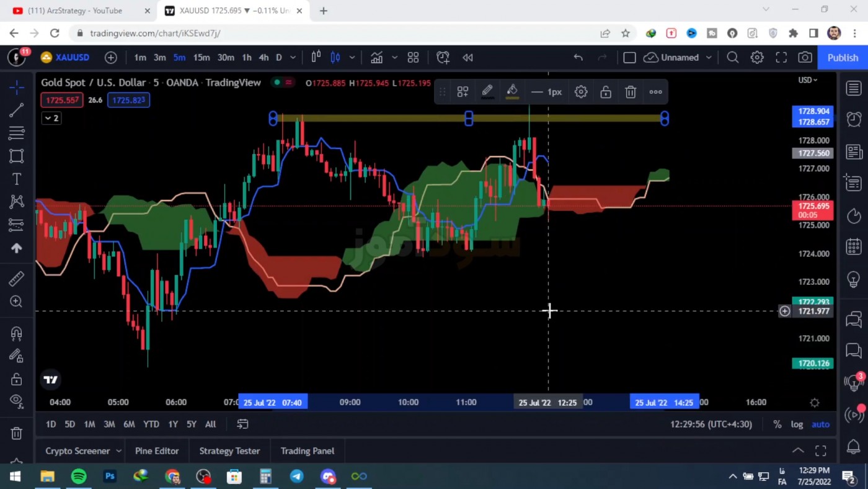
Task: Open the Fibonacci retracement tools
Action: [x=17, y=133]
